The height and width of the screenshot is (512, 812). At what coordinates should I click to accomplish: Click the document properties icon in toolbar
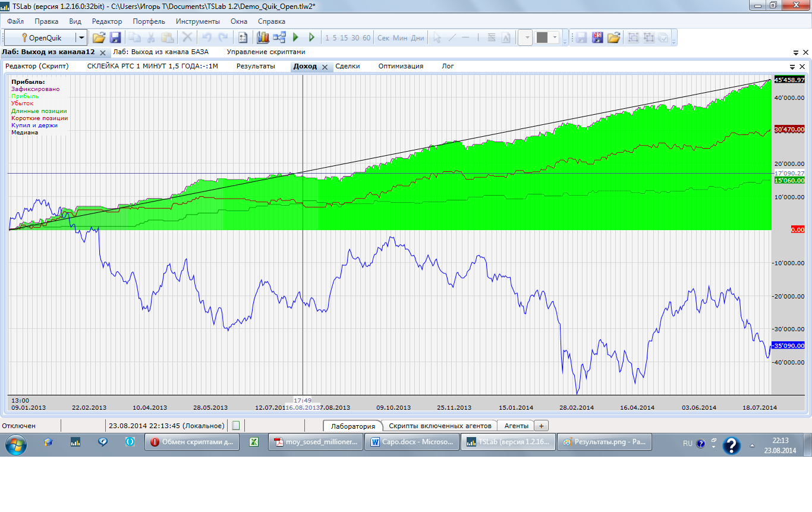coord(243,37)
